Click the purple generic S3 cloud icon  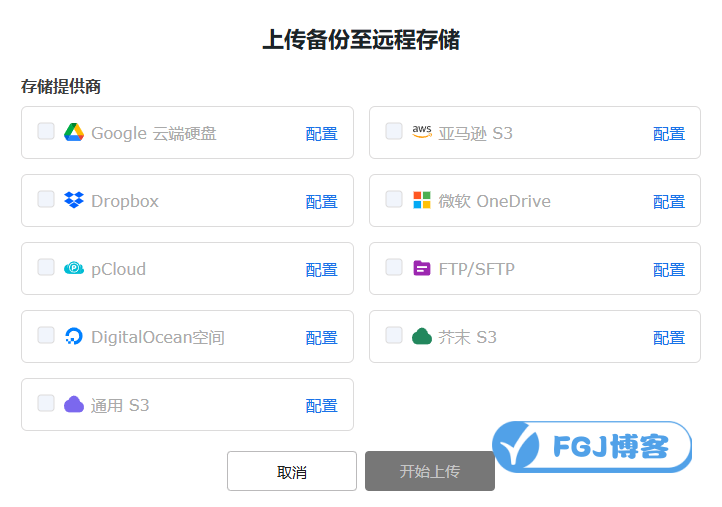coord(74,404)
